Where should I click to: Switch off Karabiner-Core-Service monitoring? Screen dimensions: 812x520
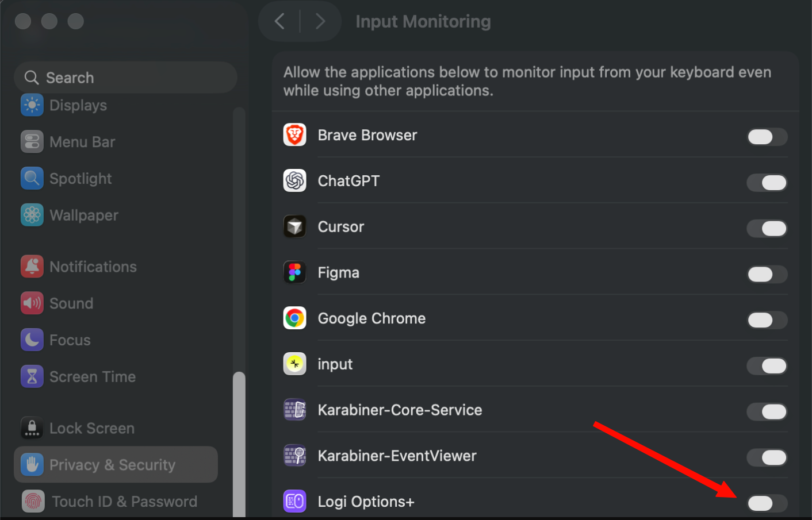pos(767,411)
